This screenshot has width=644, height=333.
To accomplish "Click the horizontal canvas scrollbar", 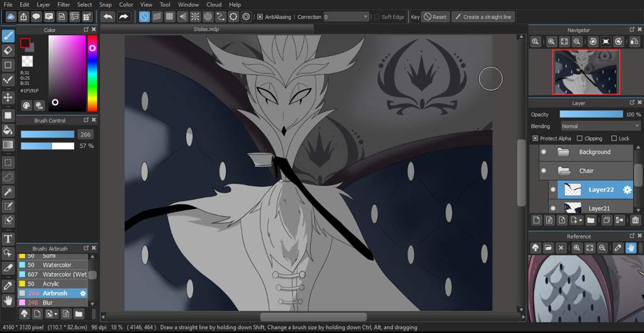I will point(313,317).
